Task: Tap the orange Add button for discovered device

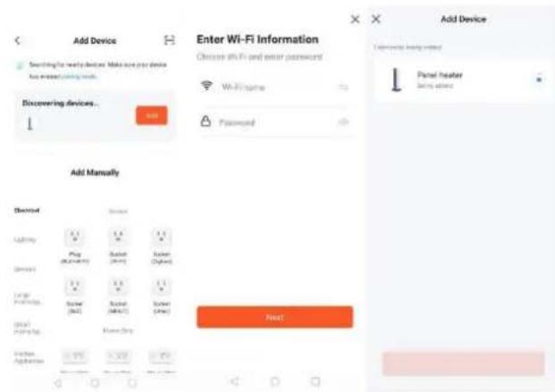Action: tap(152, 115)
